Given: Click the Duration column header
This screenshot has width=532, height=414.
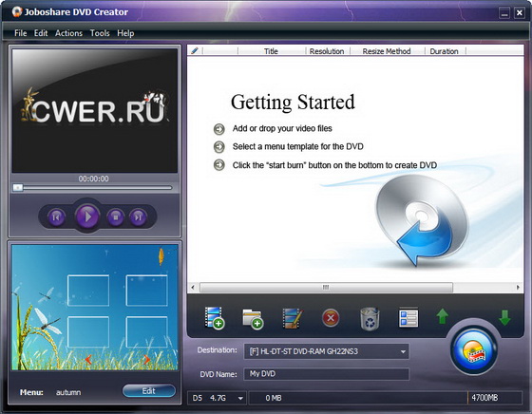Looking at the screenshot, I should [x=445, y=51].
